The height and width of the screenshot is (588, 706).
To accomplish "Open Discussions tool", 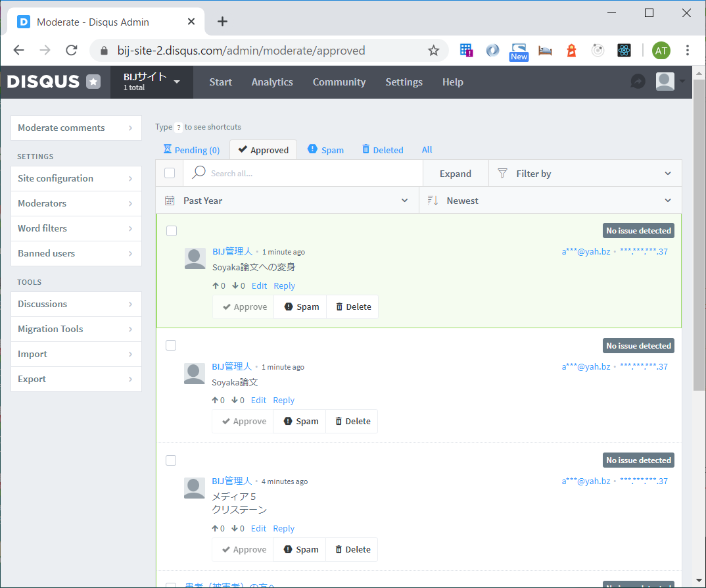I will (x=76, y=304).
